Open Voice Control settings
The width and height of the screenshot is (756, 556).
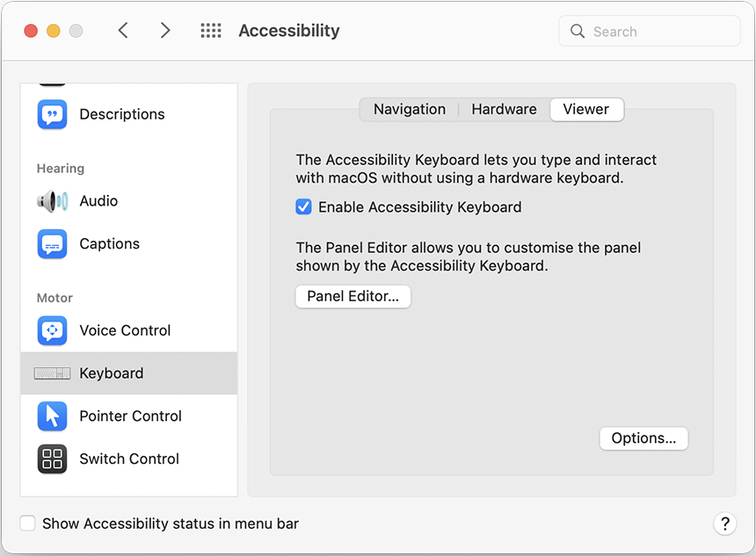coord(52,330)
